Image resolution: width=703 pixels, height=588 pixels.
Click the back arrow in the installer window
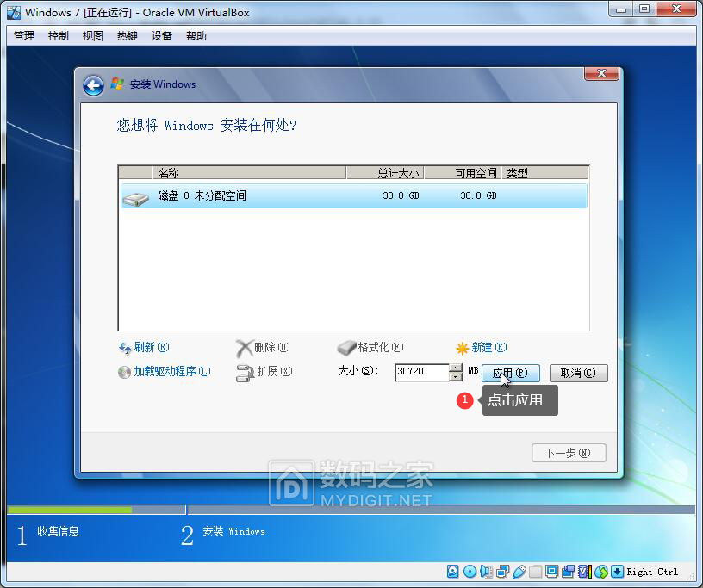[x=93, y=85]
